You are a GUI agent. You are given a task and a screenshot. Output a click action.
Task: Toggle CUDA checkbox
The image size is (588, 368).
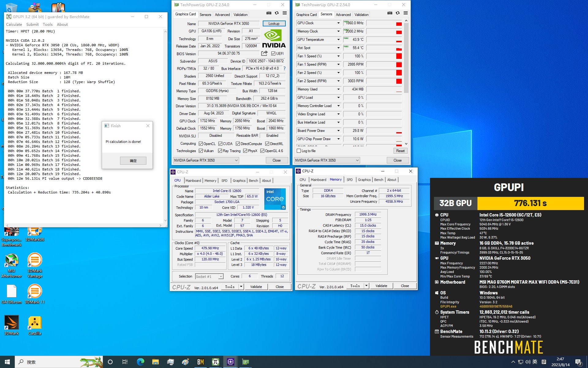220,144
